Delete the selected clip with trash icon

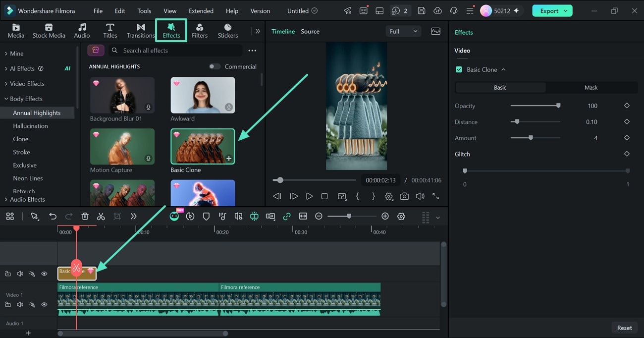coord(85,217)
